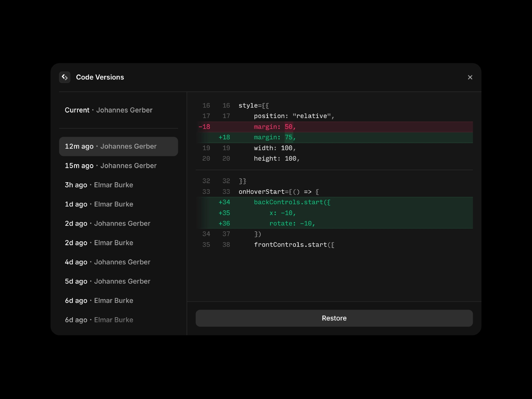Click the added backControls.start line
This screenshot has width=532, height=399.
tap(334, 202)
